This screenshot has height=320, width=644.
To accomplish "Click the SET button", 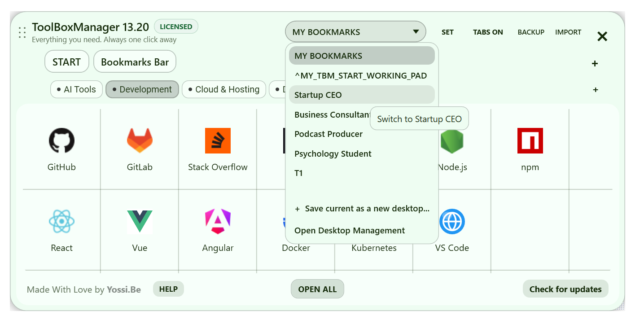I will 447,32.
